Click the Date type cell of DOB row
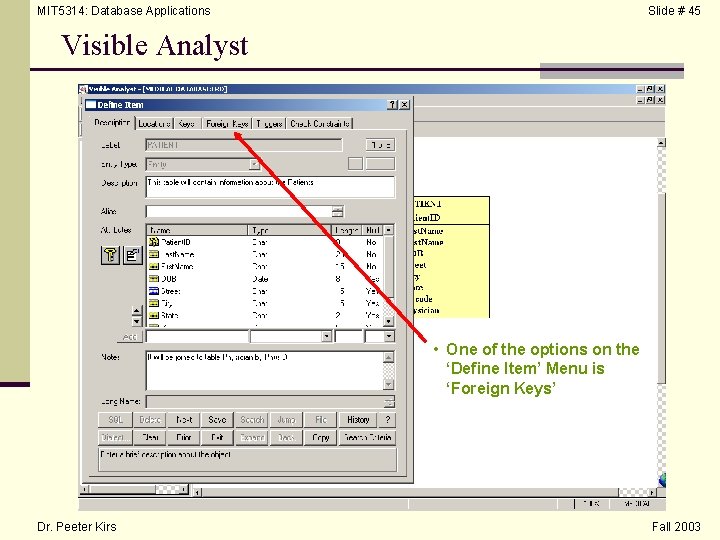This screenshot has height=540, width=720. (x=260, y=279)
